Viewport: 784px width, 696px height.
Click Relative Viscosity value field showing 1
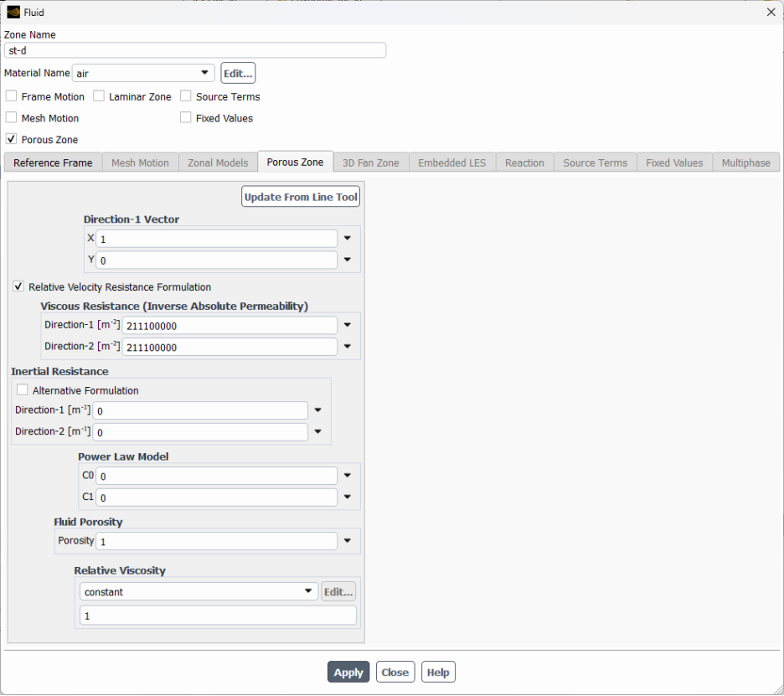(218, 616)
